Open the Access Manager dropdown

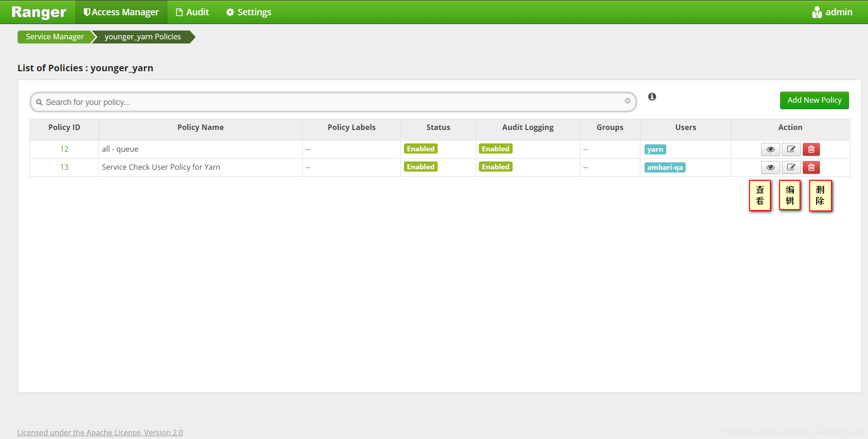[x=121, y=12]
